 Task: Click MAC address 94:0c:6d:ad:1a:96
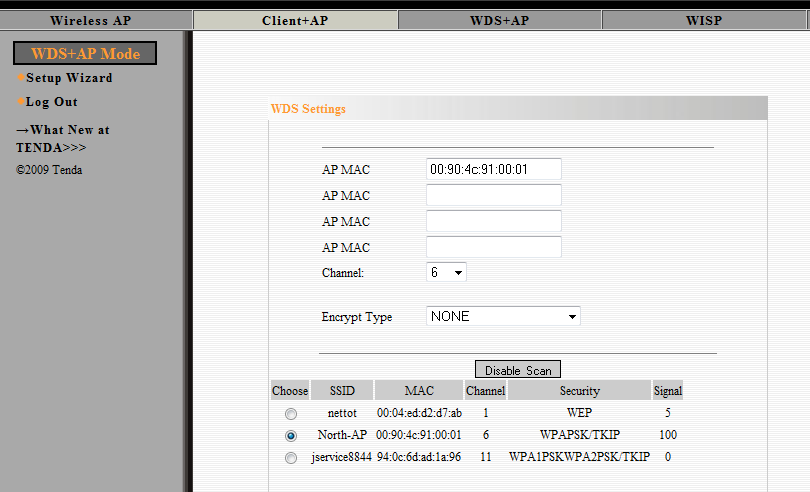pos(419,457)
